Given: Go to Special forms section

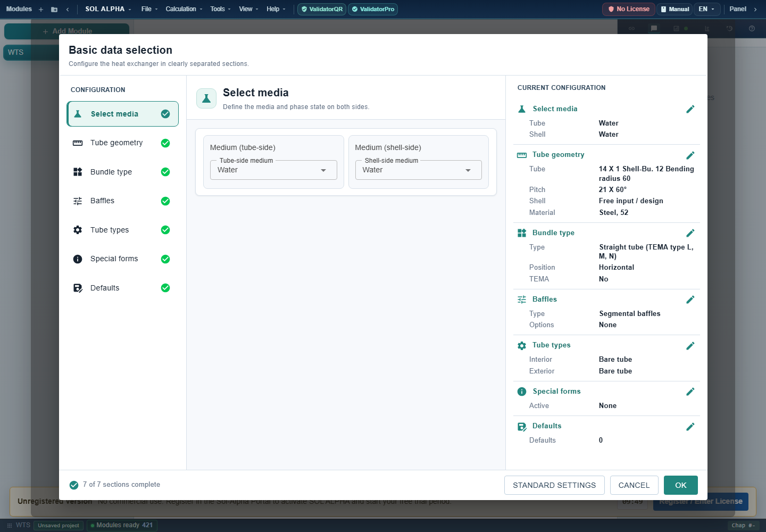Looking at the screenshot, I should pyautogui.click(x=122, y=259).
